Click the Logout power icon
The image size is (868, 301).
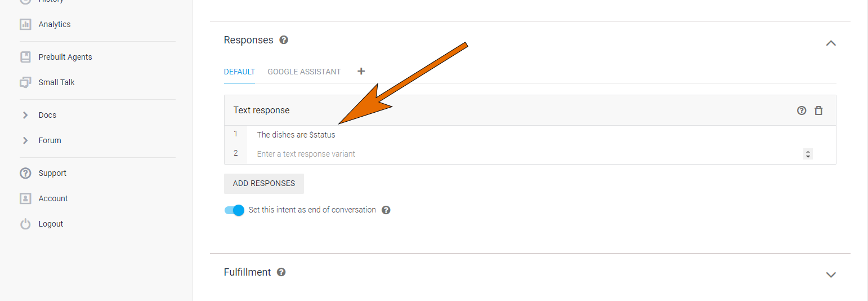tap(25, 224)
